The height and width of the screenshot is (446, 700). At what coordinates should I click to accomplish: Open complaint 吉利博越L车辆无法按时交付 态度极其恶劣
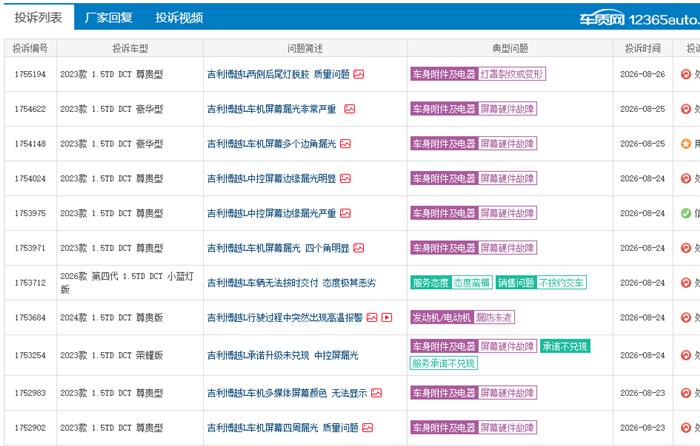[292, 283]
